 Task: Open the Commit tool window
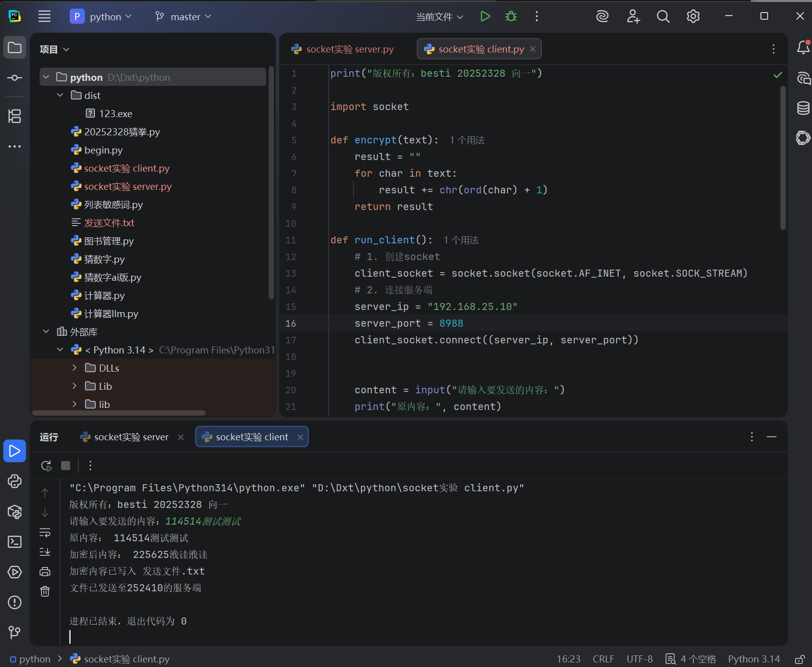[15, 78]
